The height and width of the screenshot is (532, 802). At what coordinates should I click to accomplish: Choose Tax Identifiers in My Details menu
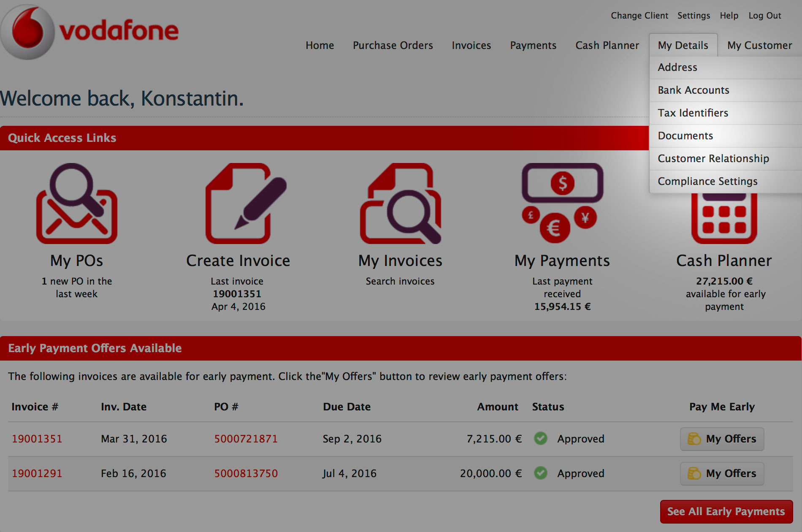coord(693,113)
